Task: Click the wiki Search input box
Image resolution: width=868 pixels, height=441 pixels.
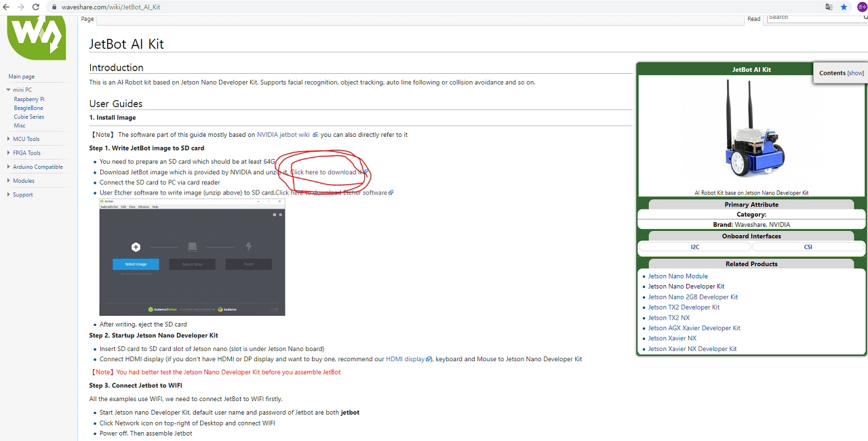Action: pyautogui.click(x=816, y=18)
